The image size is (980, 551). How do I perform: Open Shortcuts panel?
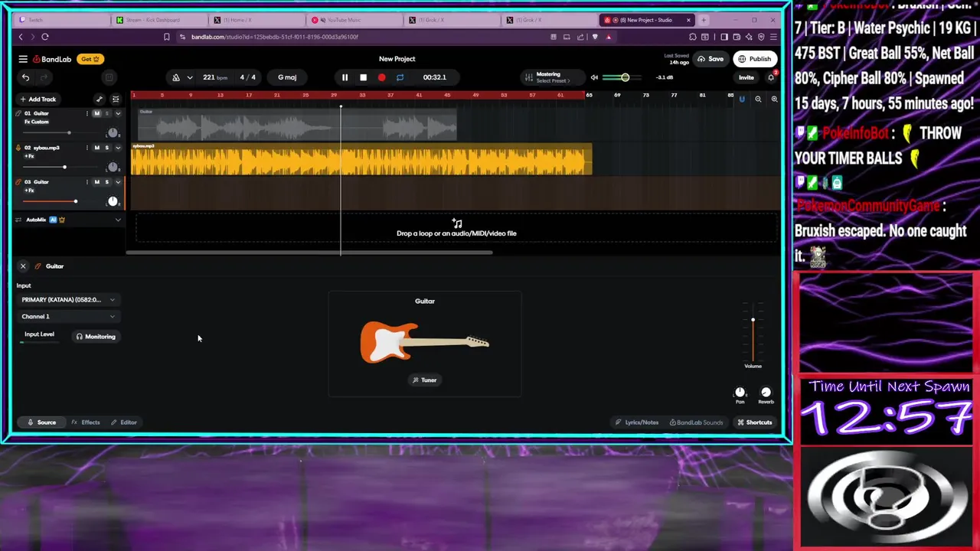pyautogui.click(x=754, y=422)
